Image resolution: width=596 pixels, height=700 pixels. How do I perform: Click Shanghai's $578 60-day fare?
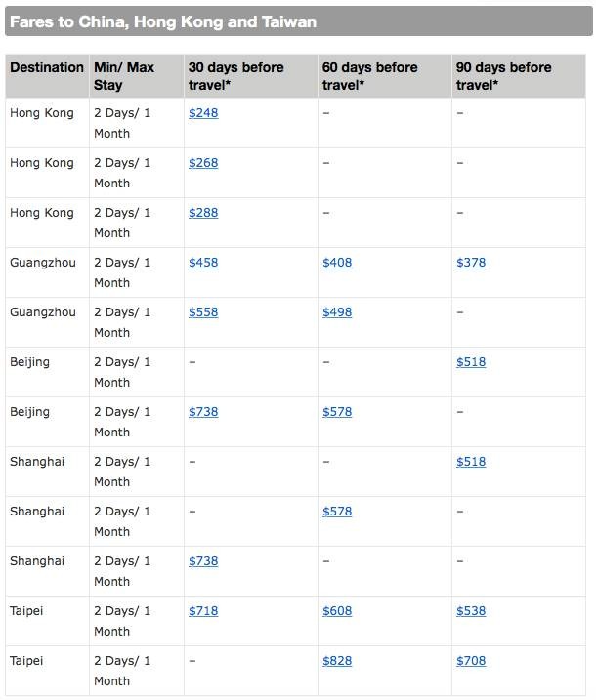[x=337, y=512]
